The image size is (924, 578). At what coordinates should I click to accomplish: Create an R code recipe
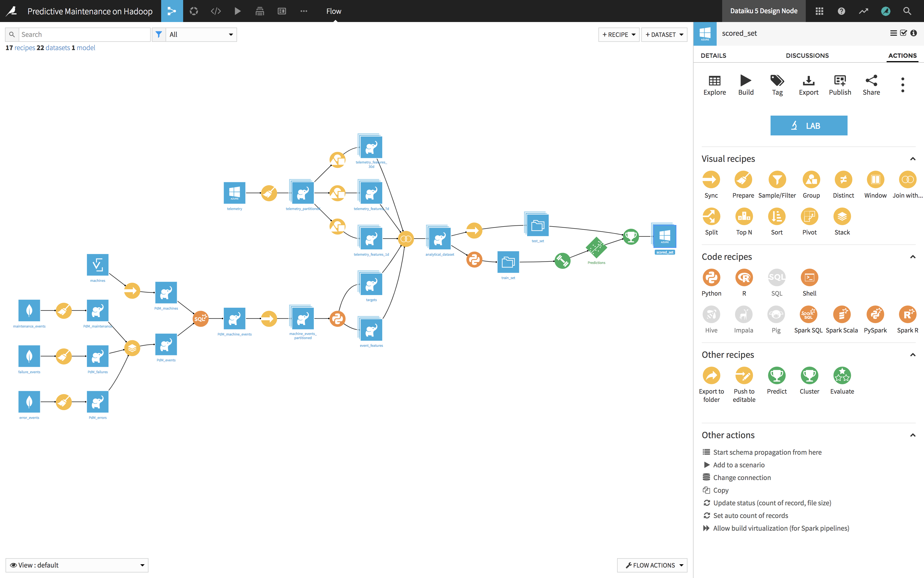(x=744, y=277)
